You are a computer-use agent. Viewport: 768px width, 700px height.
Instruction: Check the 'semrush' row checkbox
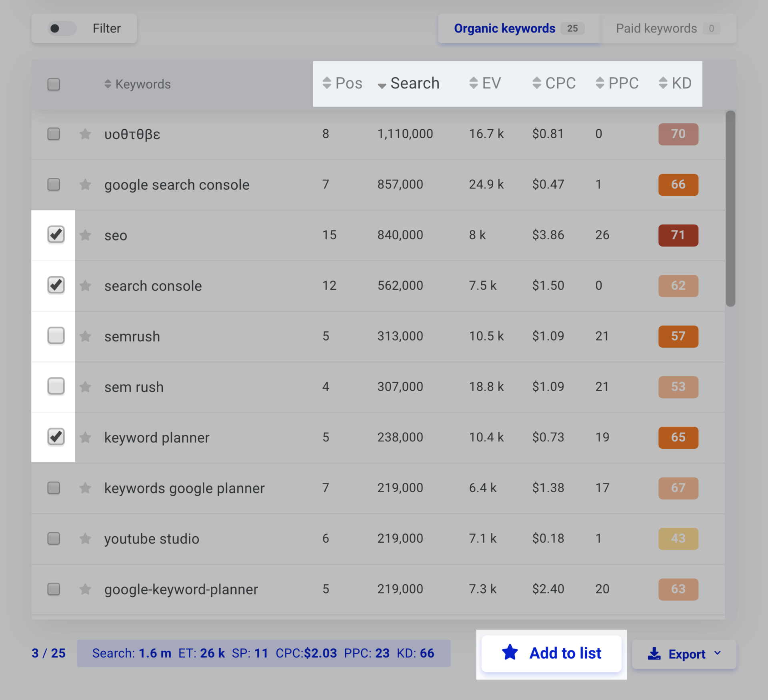click(56, 336)
